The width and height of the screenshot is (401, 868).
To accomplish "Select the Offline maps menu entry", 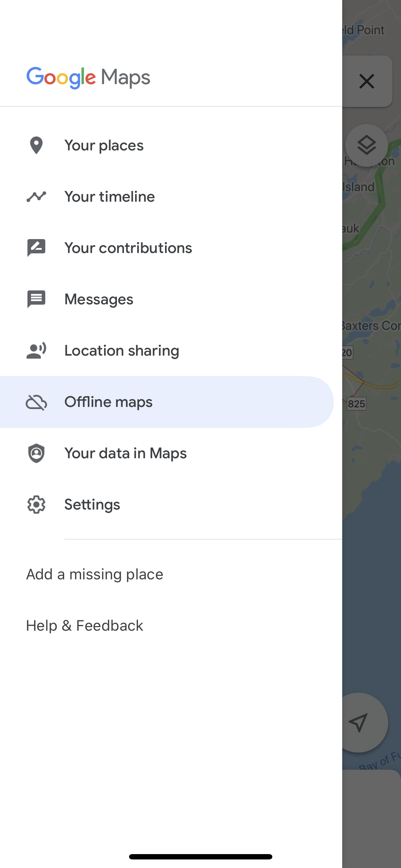I will (108, 402).
